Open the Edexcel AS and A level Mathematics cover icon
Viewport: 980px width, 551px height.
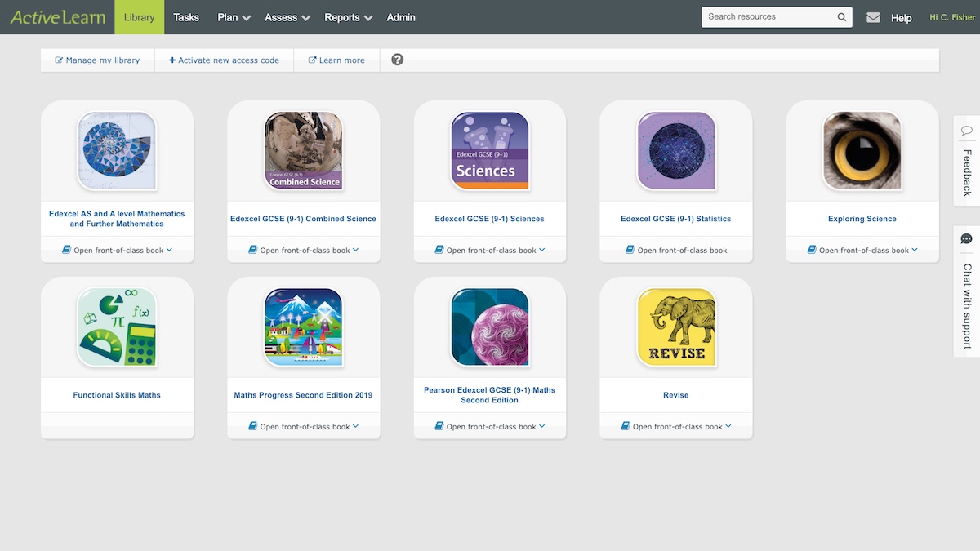(117, 151)
